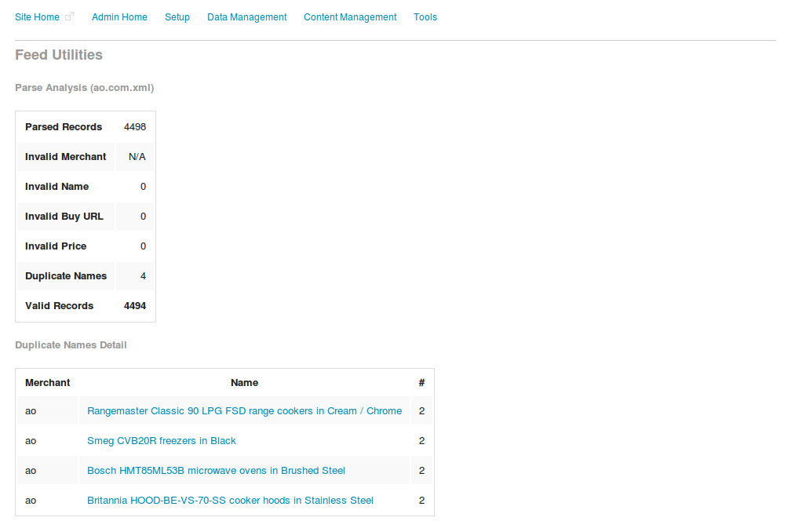Viewport: 791px width, 532px height.
Task: Open the Bosch HMT85ML53B microwave ovens link
Action: [x=216, y=471]
